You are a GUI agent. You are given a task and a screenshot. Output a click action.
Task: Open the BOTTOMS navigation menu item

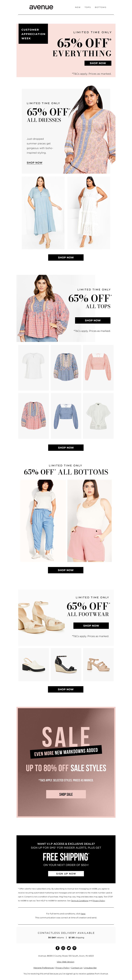coord(100,7)
